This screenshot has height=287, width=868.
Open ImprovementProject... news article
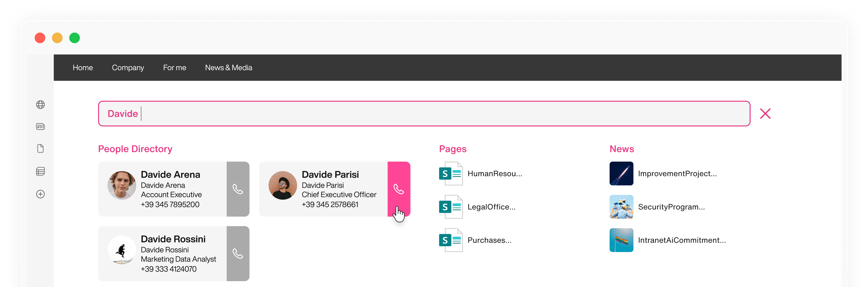point(677,174)
